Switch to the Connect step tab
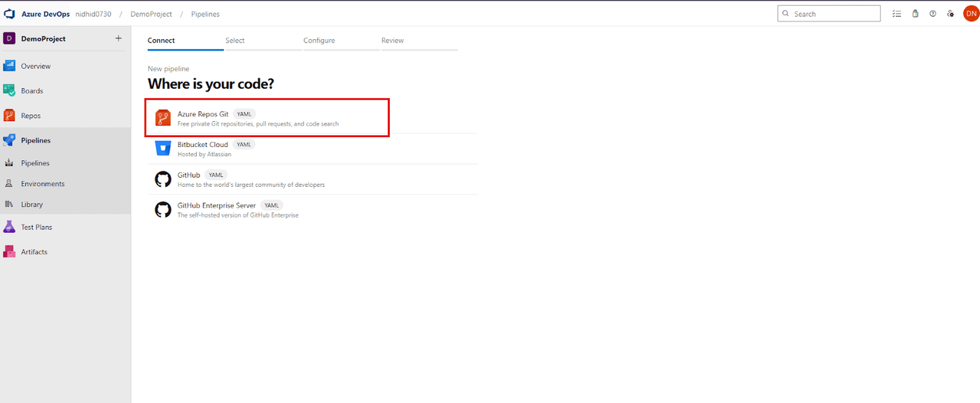 (x=185, y=42)
